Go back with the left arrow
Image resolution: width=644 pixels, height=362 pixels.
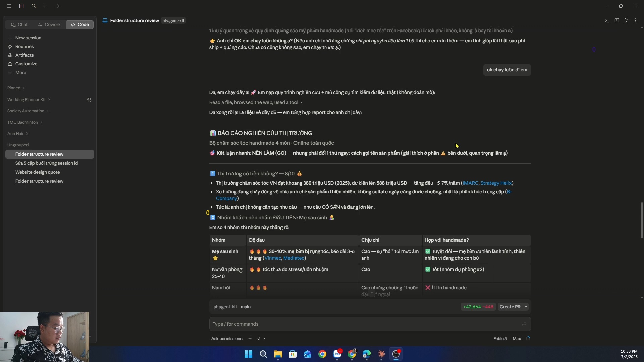click(45, 6)
